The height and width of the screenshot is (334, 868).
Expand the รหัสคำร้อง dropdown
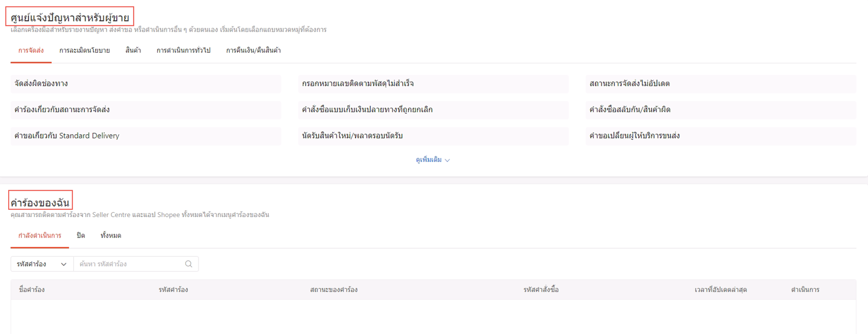coord(42,264)
